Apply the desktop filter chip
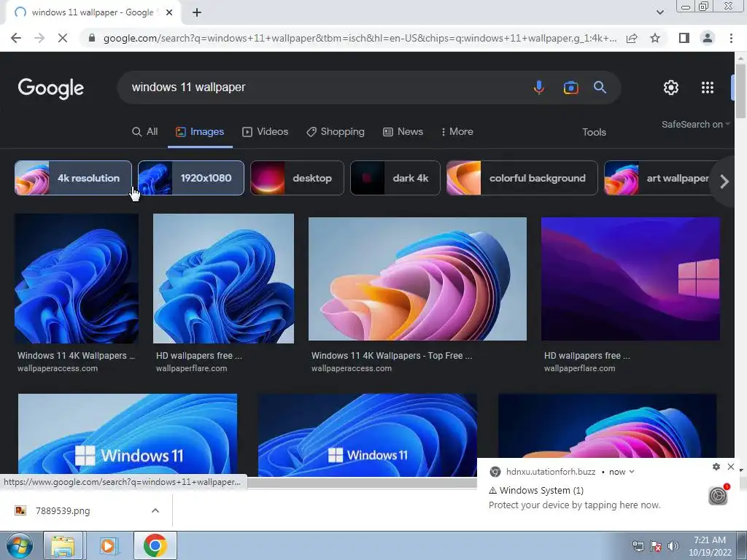The height and width of the screenshot is (560, 747). 297,178
